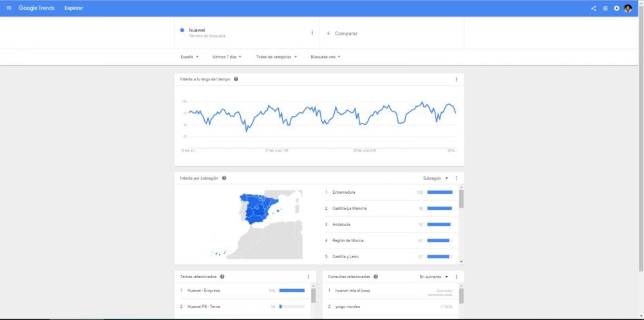Click the Huawei - Empresa bar
The width and height of the screenshot is (644, 320).
pos(292,290)
